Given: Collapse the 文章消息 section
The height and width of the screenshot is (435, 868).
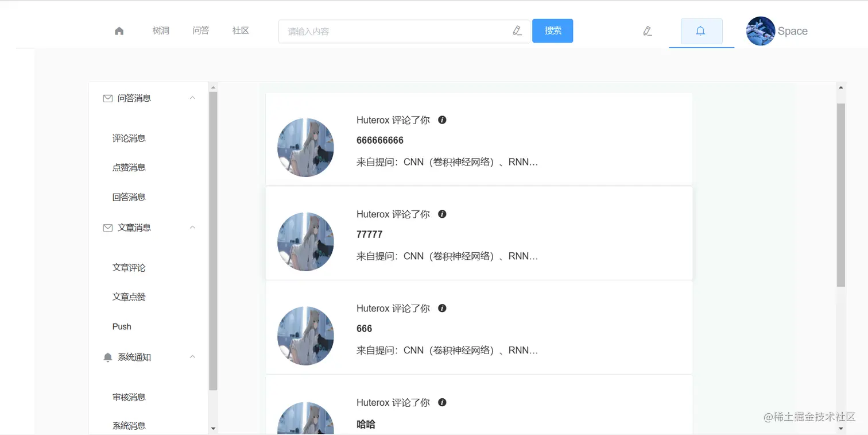Looking at the screenshot, I should (193, 228).
